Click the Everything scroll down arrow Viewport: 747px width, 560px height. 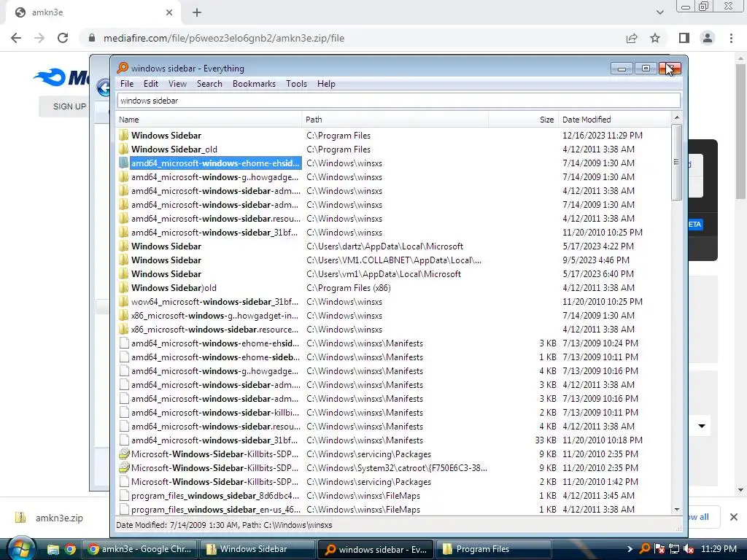tap(676, 510)
